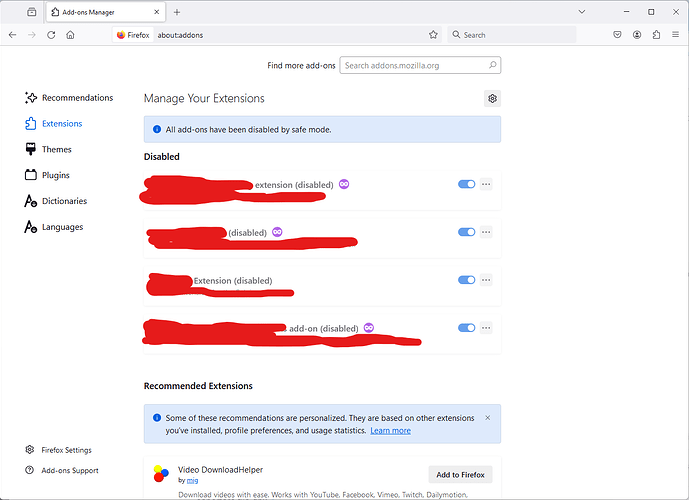The image size is (689, 500).
Task: Open the Themes category
Action: 48,149
